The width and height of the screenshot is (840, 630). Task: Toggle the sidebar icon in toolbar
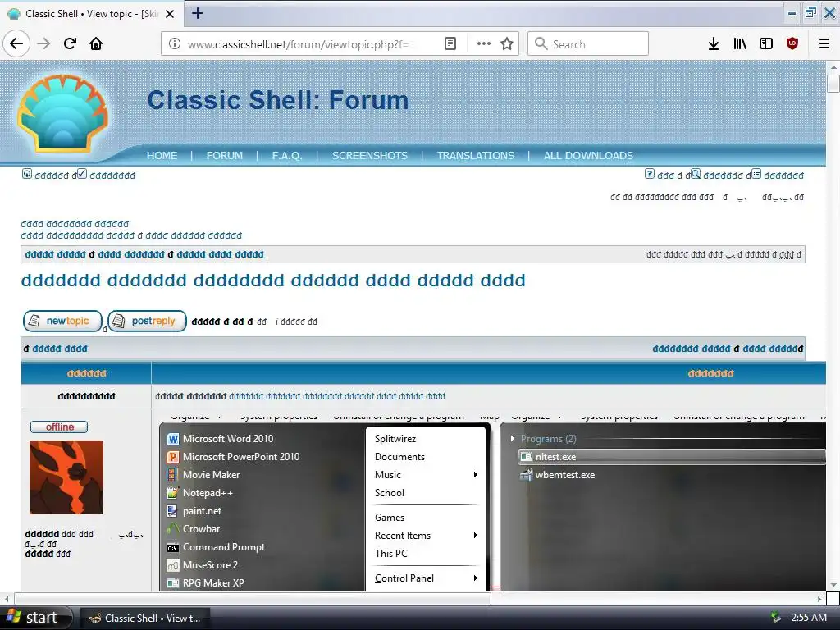tap(766, 44)
